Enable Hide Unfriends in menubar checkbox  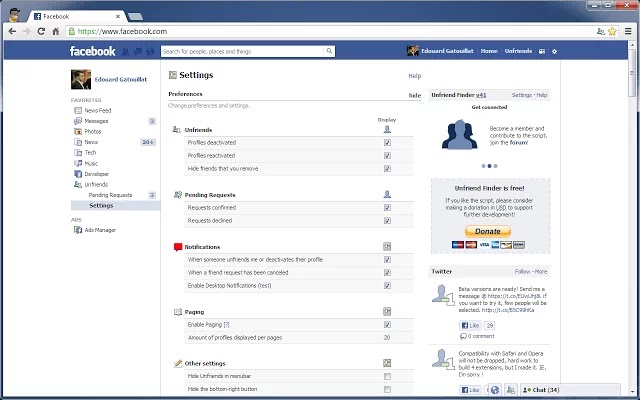[387, 376]
